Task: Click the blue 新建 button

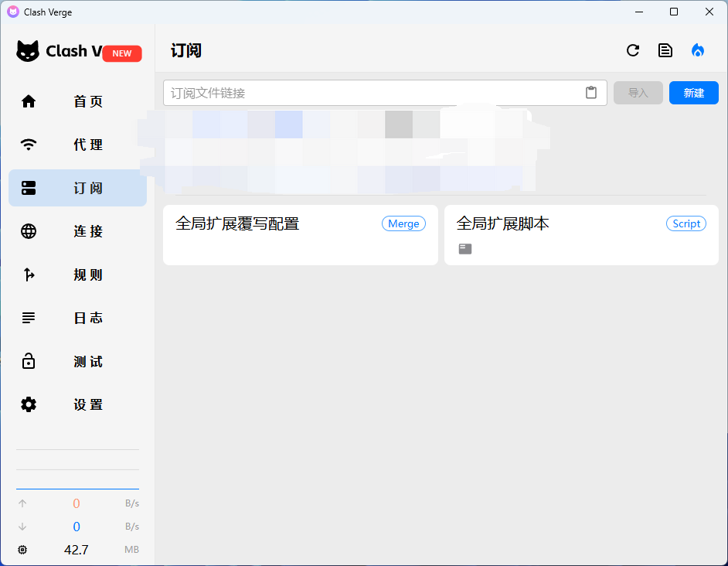Action: (693, 93)
